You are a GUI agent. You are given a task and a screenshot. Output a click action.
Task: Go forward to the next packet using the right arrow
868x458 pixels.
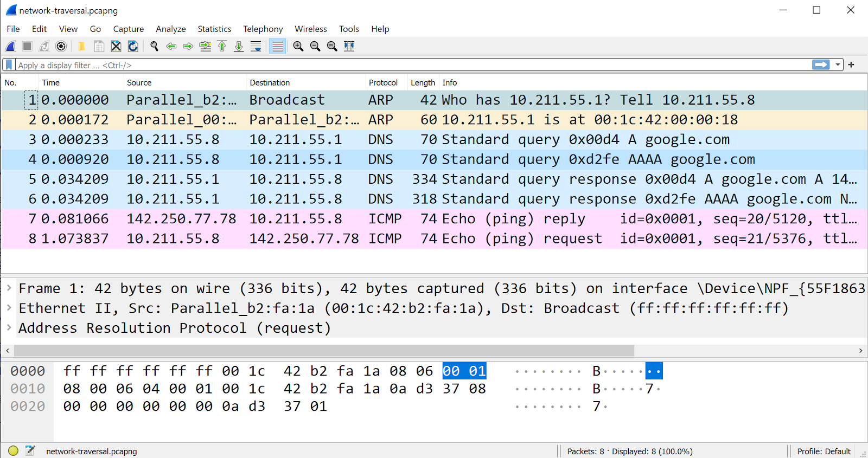click(188, 47)
